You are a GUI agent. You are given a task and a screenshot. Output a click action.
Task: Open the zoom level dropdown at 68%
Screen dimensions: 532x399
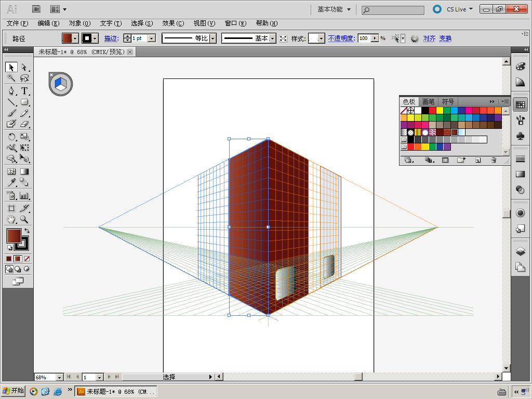(59, 377)
